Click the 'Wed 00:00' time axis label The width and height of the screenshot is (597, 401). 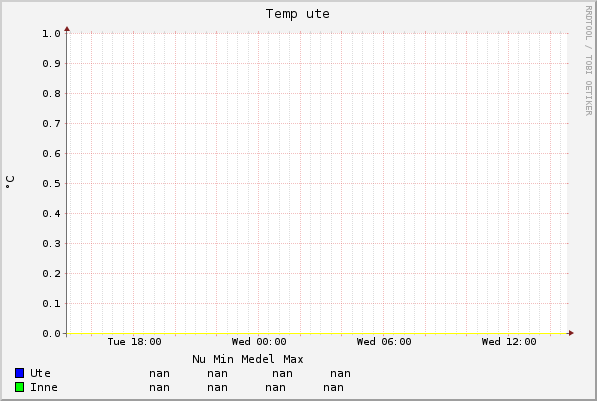[259, 342]
